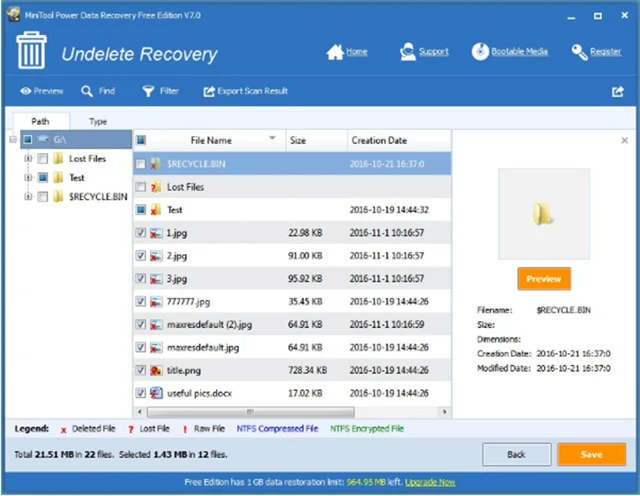Click File Name column sort arrow
Image resolution: width=640 pixels, height=496 pixels.
[272, 138]
